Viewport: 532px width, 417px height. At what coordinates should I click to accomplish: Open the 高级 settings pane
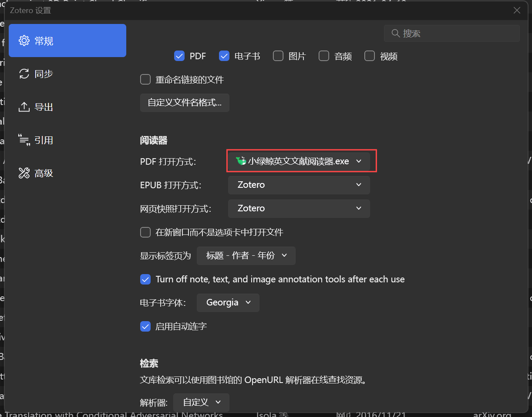[67, 173]
